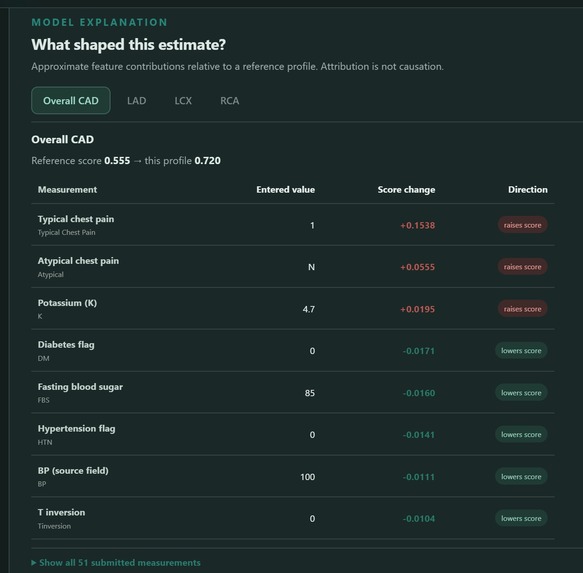Click the FBS sublabel under Fasting blood sugar
The width and height of the screenshot is (583, 573).
(44, 400)
